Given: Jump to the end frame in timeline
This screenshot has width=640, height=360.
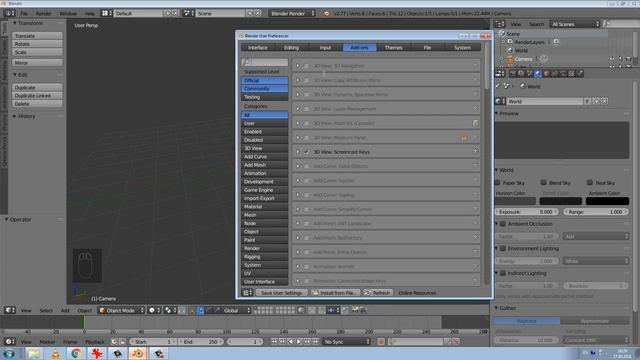Looking at the screenshot, I should click(316, 342).
